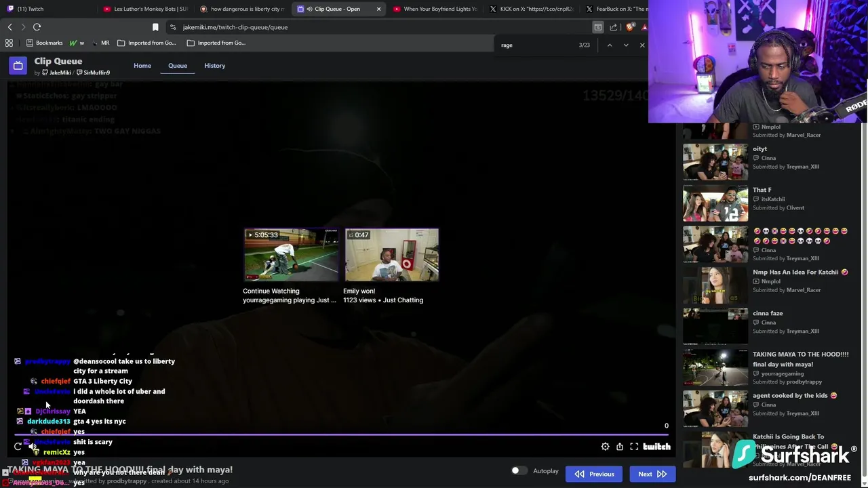The width and height of the screenshot is (868, 488).
Task: Reload the page with the browser refresh icon
Action: click(37, 27)
